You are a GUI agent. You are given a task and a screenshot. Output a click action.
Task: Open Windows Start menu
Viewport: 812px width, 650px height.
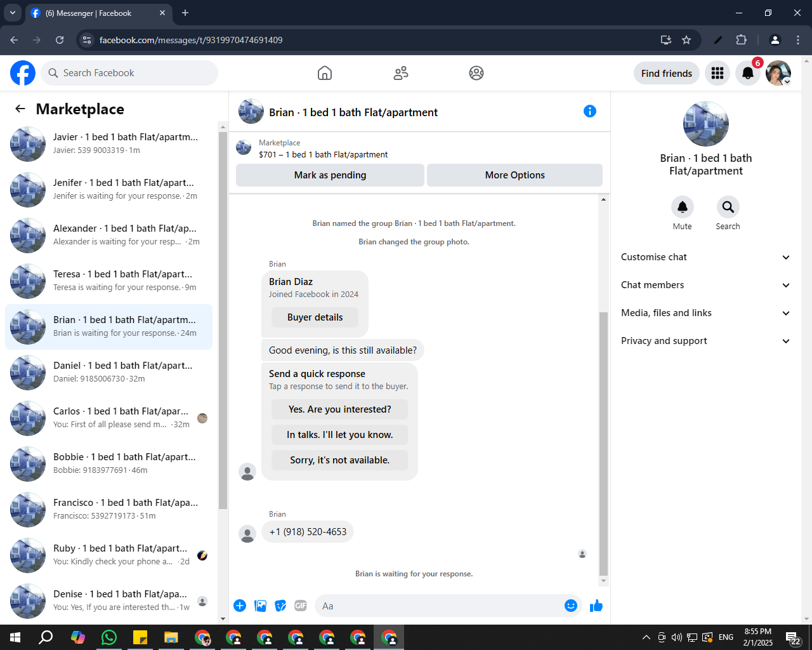pyautogui.click(x=15, y=637)
